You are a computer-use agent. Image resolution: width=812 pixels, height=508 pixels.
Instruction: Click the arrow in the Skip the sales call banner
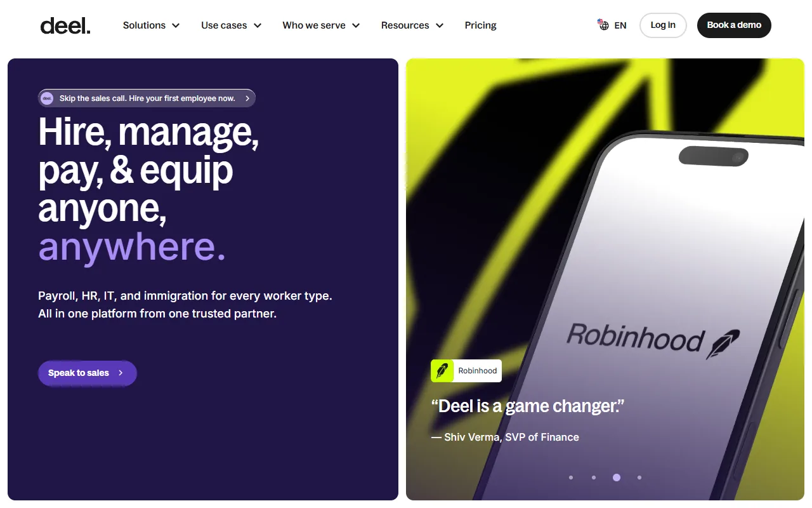247,98
